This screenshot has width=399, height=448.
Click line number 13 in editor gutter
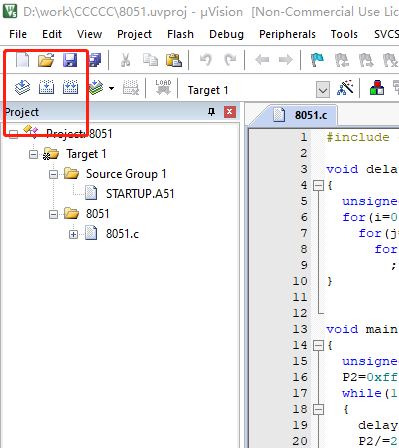pyautogui.click(x=300, y=329)
